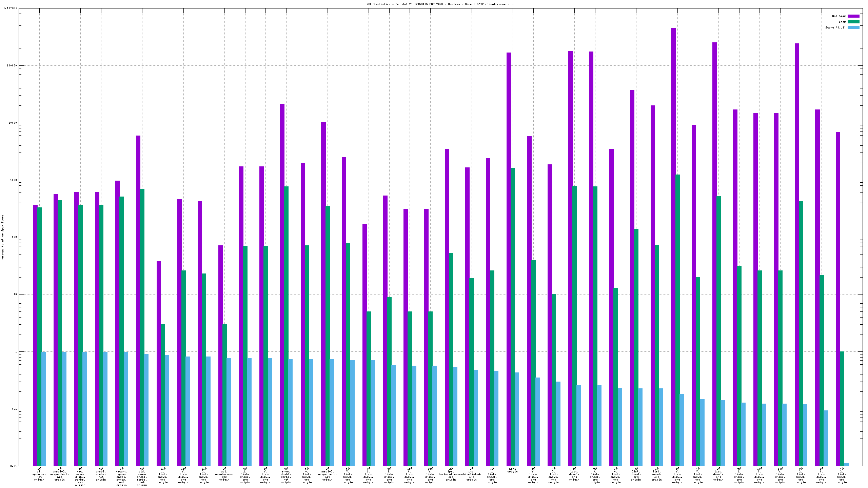The width and height of the screenshot is (868, 488).
Task: Click the ips.whitelisted.org origin label
Action: click(471, 474)
